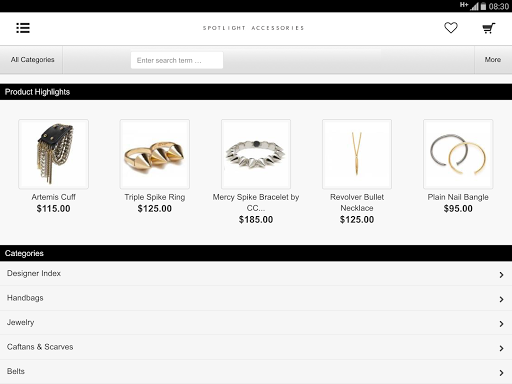Image resolution: width=512 pixels, height=384 pixels.
Task: Check the signal strength status icon
Action: pyautogui.click(x=474, y=6)
